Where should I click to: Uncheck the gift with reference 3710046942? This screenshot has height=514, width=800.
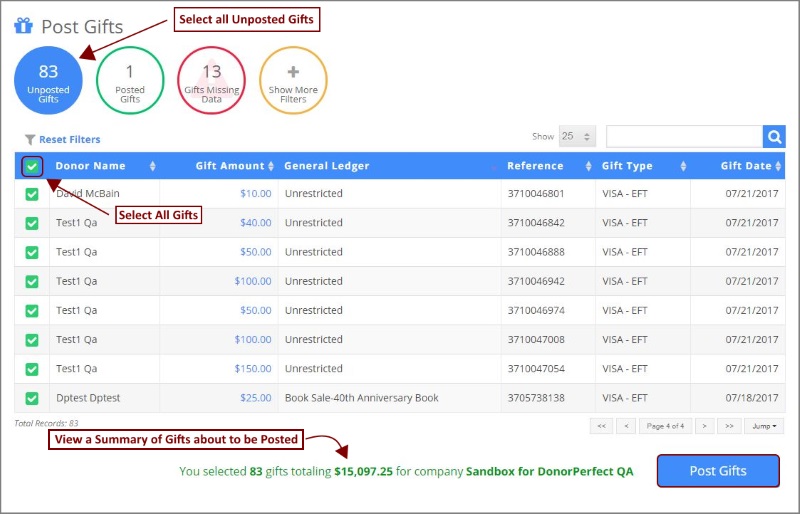coord(32,281)
